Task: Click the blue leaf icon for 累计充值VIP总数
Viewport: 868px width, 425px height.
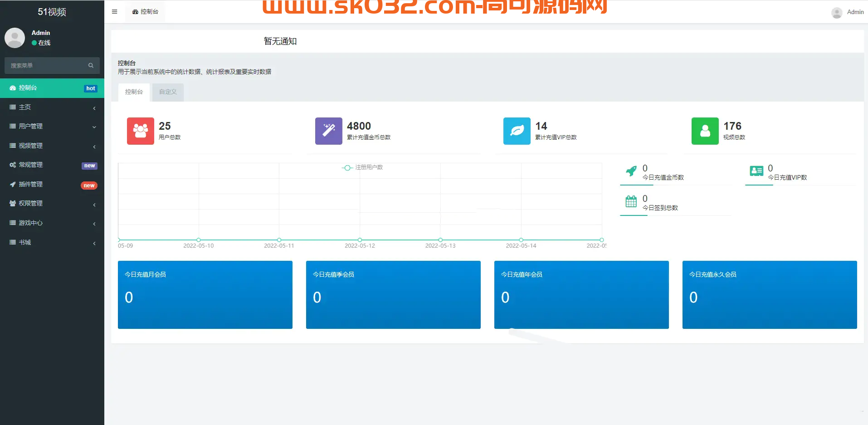Action: click(517, 131)
